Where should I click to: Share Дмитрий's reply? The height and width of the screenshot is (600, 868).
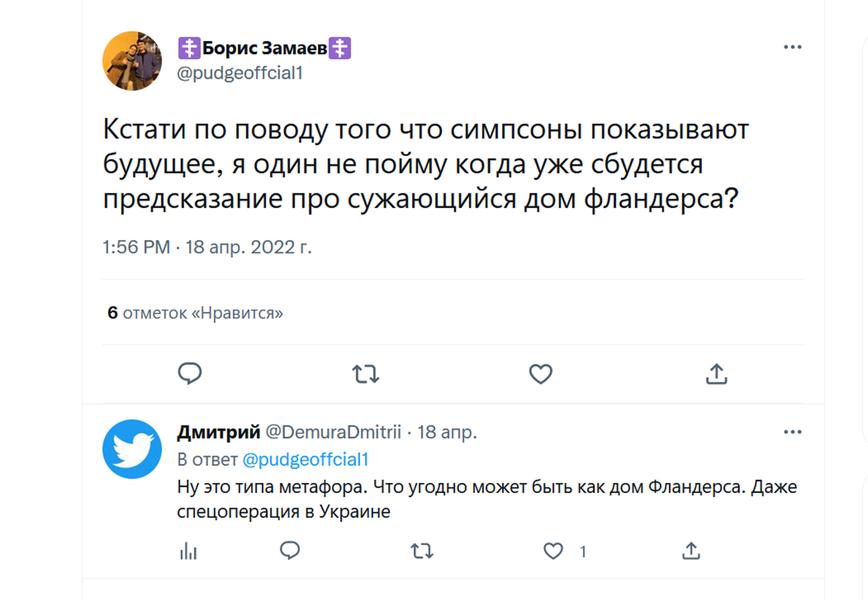click(x=690, y=550)
